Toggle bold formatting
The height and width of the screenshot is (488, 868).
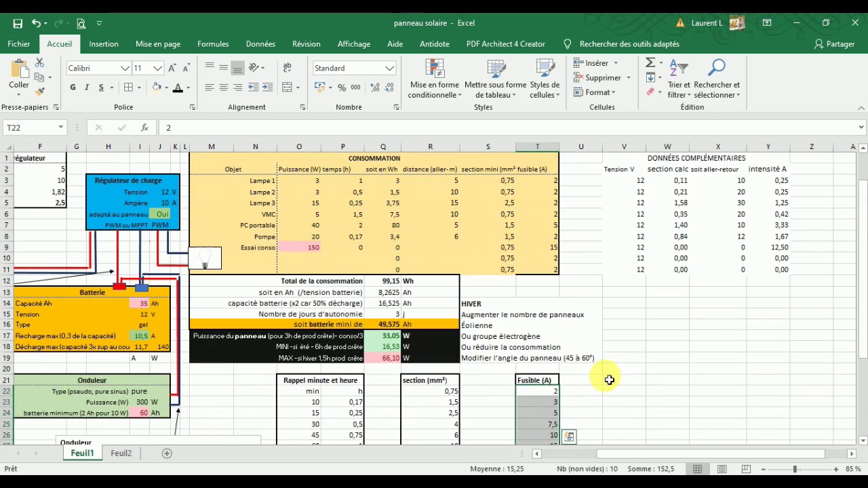(x=73, y=88)
